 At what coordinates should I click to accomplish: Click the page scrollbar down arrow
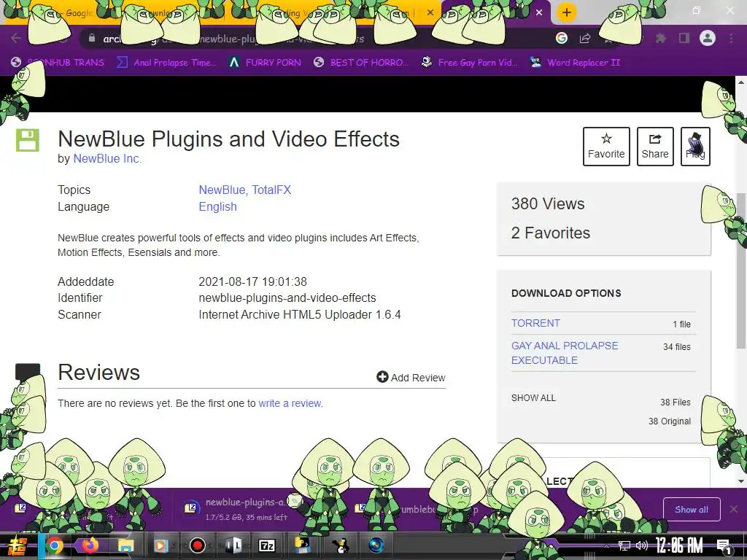point(741,481)
